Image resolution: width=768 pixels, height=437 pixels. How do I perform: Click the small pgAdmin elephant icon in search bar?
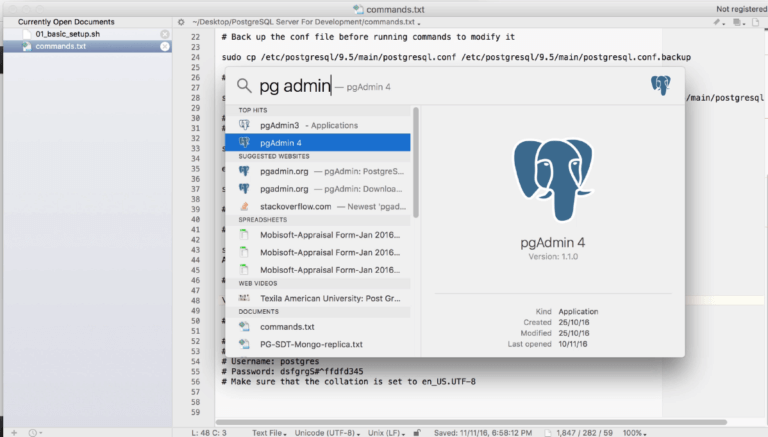click(x=660, y=85)
